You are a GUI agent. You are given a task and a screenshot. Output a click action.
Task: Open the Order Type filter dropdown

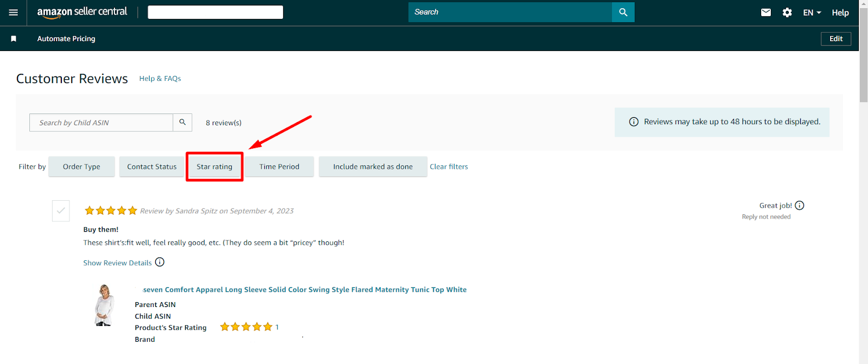point(81,167)
